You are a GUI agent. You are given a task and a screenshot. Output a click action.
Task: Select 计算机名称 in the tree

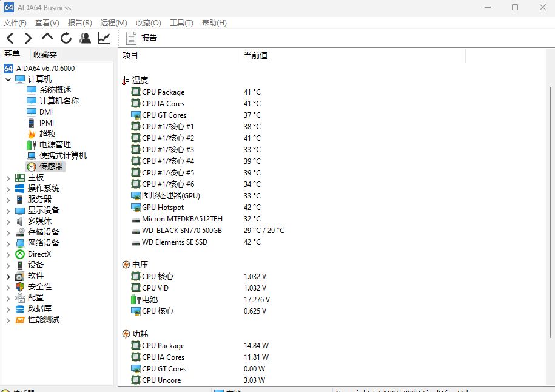click(59, 101)
